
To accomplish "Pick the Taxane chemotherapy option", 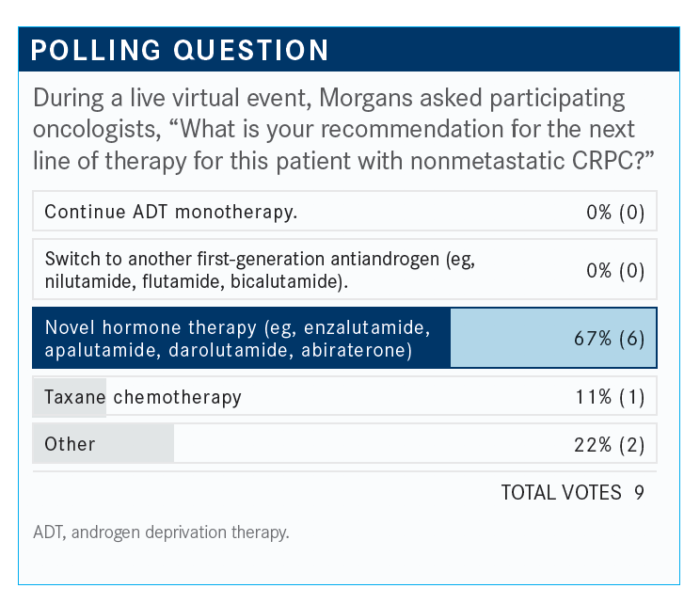I will [344, 396].
